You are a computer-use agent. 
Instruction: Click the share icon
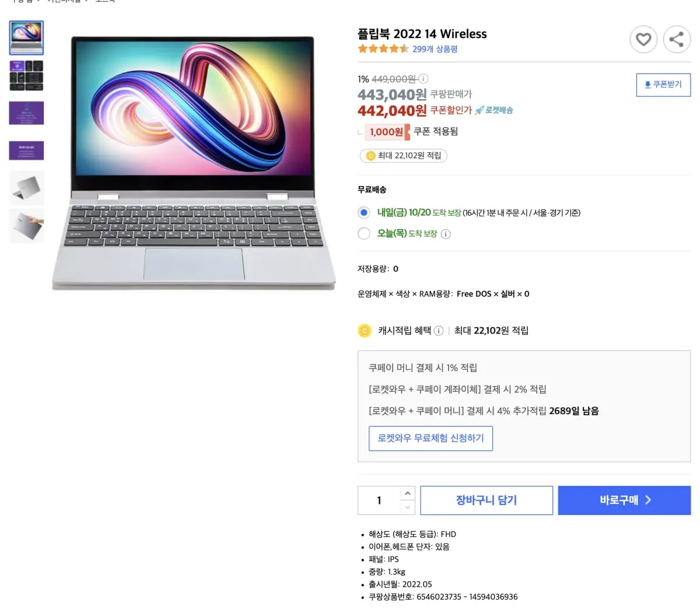pos(677,40)
